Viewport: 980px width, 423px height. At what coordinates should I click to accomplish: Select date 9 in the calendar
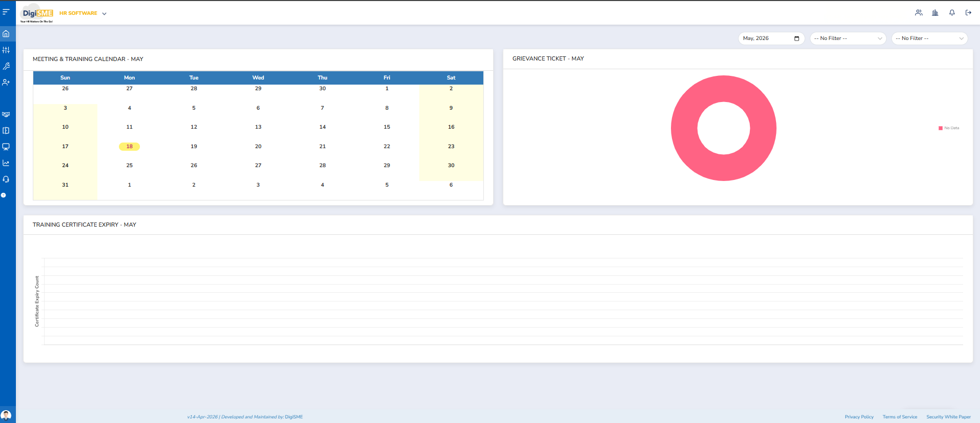tap(451, 108)
